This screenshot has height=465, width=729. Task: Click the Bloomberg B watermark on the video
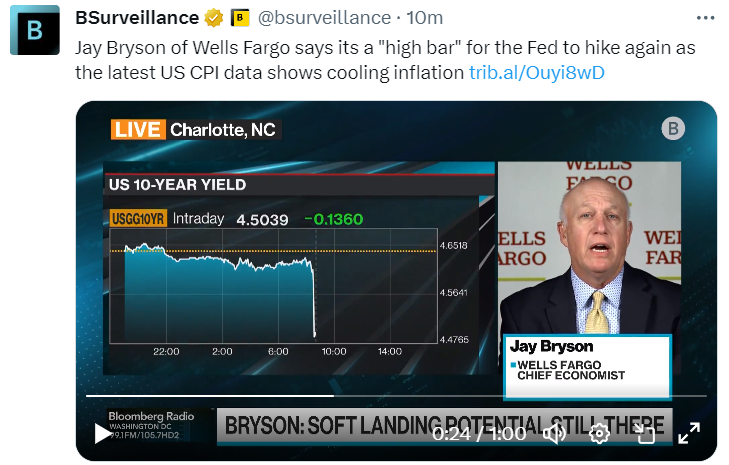click(x=673, y=128)
